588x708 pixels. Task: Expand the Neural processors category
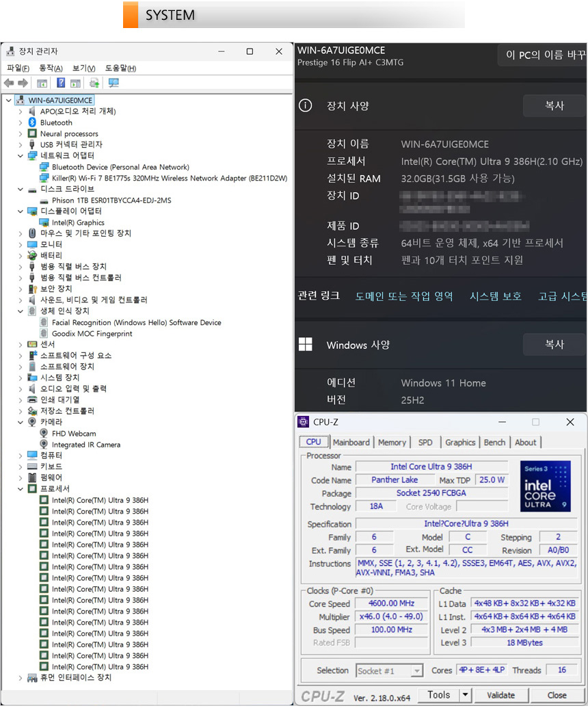click(x=21, y=134)
